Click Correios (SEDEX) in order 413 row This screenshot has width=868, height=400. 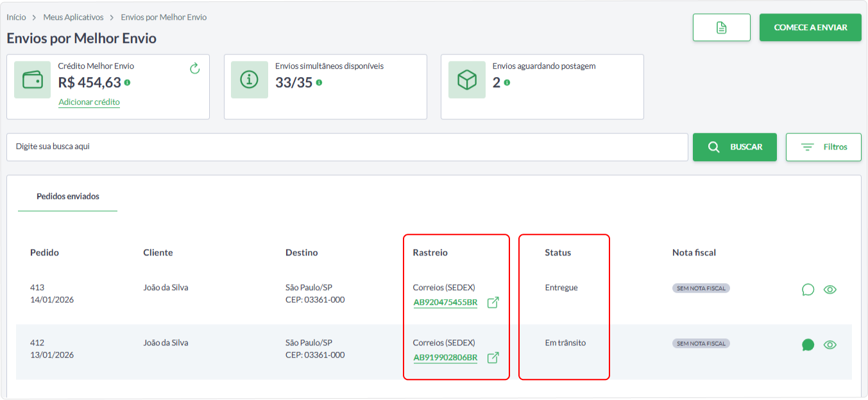pos(444,288)
